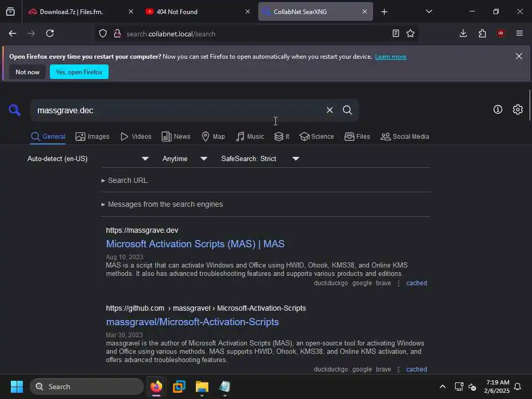The height and width of the screenshot is (399, 532).
Task: Click https://massgrave.dev URL text
Action: [142, 230]
